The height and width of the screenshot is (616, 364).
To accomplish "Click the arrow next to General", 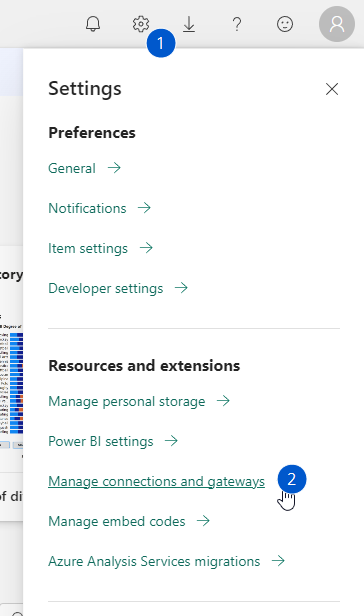I will 114,168.
